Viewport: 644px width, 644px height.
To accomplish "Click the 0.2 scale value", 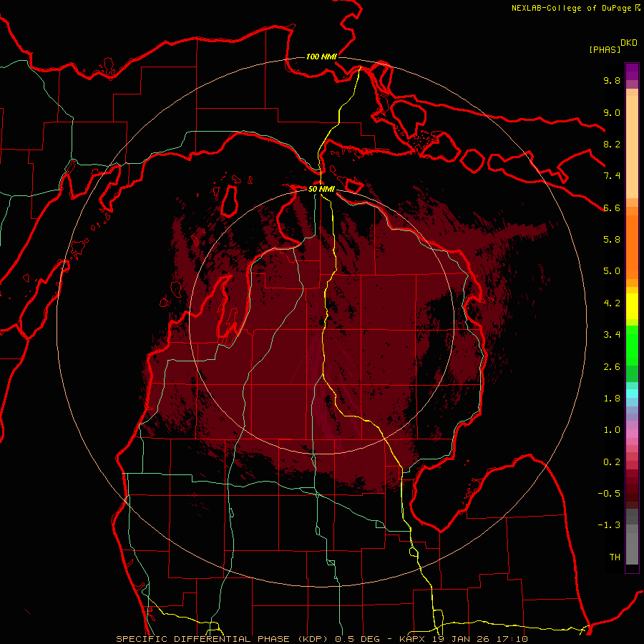I will pyautogui.click(x=612, y=462).
